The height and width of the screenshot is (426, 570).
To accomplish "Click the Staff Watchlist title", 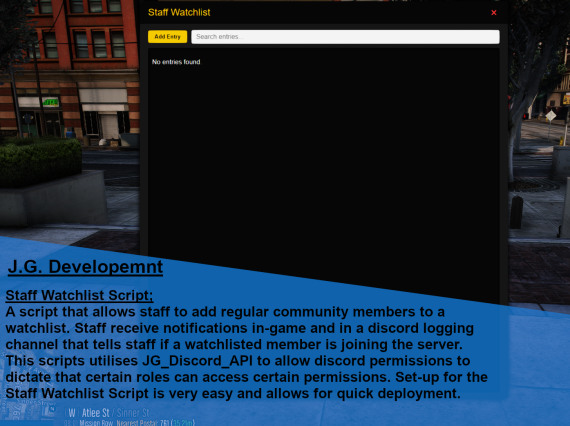I will click(179, 12).
